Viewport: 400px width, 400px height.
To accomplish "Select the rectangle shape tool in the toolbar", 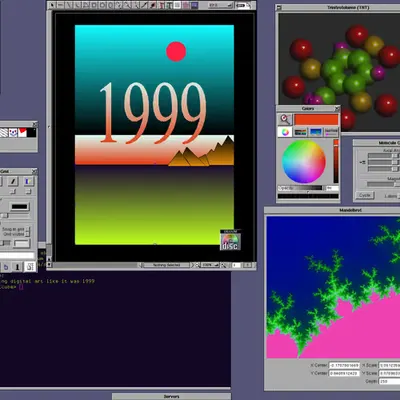I will [94, 5].
